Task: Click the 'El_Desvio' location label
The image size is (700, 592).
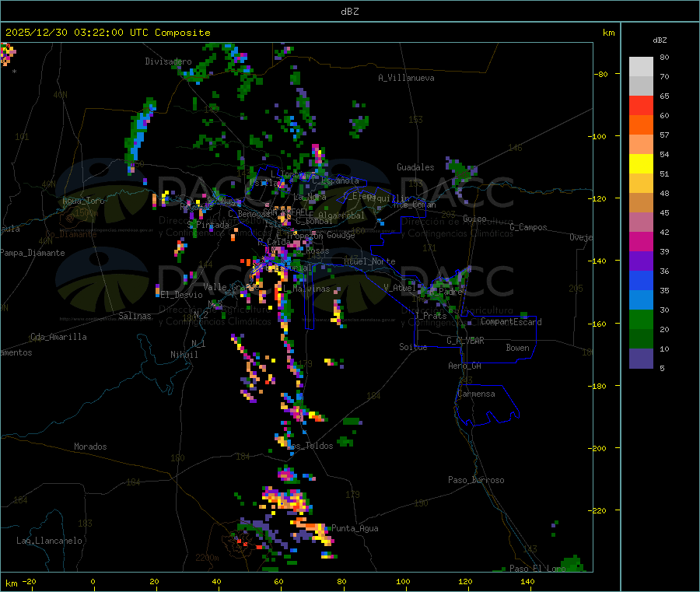Action: point(182,295)
